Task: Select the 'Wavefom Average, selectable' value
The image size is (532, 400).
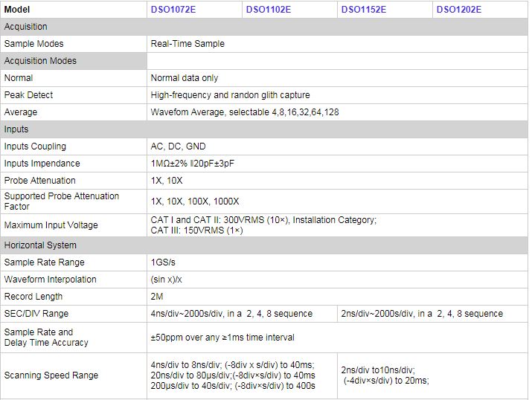Action: click(x=245, y=112)
